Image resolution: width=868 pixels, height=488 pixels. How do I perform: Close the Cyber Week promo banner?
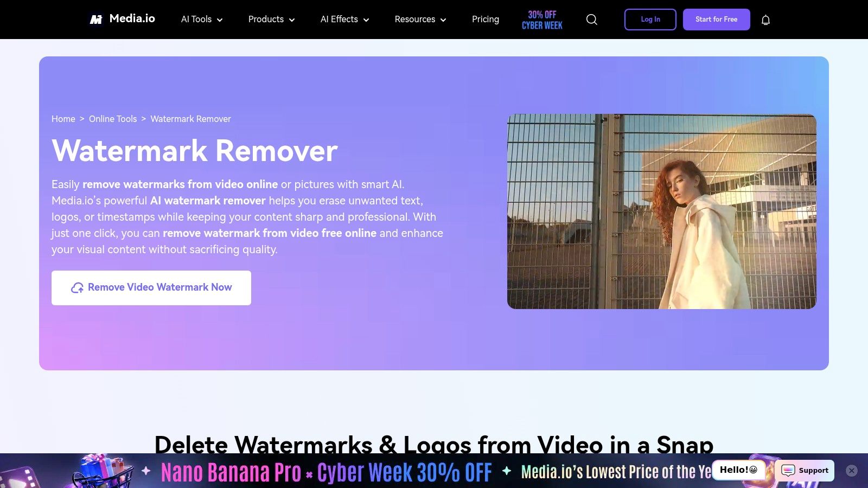click(852, 471)
